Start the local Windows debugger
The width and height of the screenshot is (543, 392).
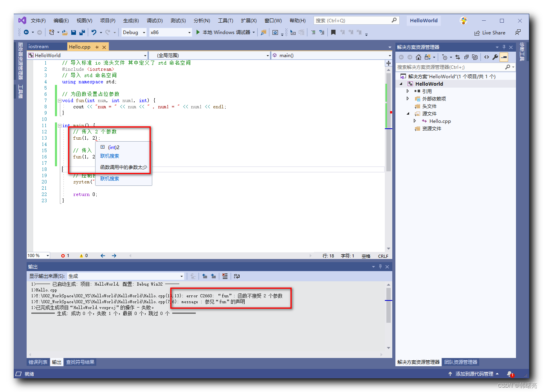pyautogui.click(x=226, y=32)
